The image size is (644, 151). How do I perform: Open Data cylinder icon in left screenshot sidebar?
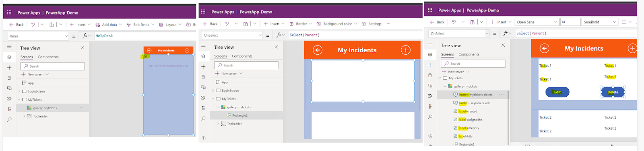point(9,78)
